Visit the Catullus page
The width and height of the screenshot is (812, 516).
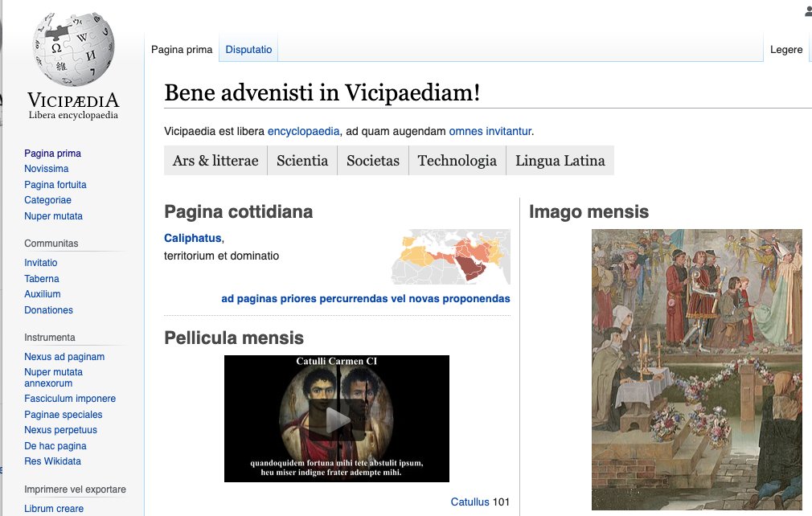click(470, 501)
